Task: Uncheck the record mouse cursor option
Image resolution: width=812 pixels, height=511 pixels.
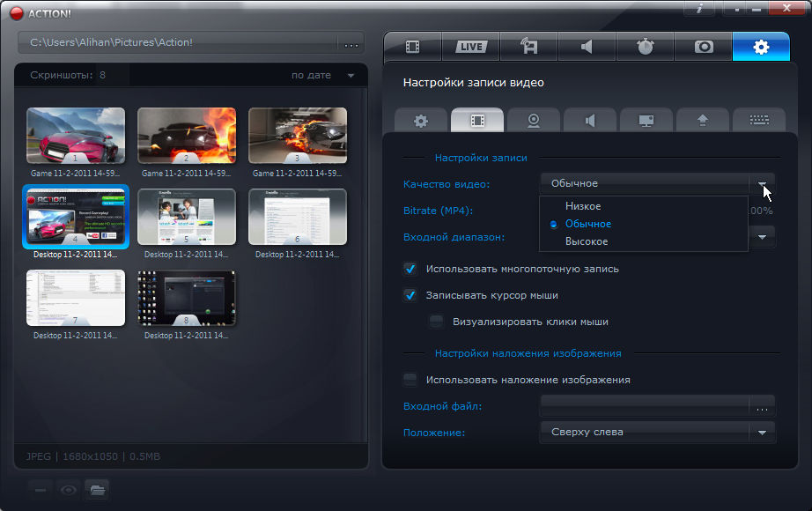Action: point(410,295)
